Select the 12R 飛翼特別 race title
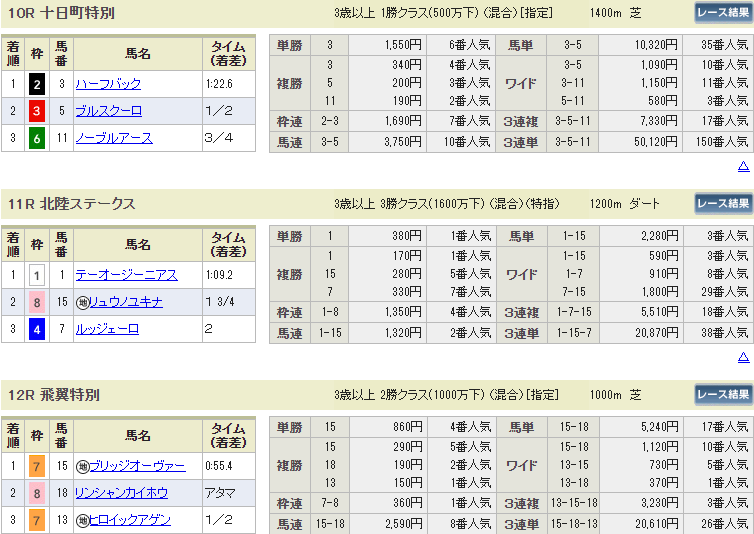Image resolution: width=754 pixels, height=534 pixels. click(x=54, y=395)
